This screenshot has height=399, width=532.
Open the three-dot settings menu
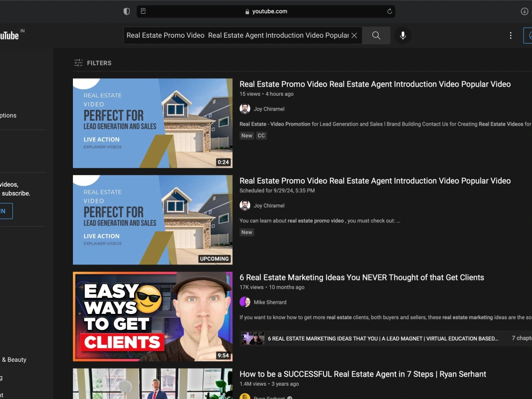point(510,35)
